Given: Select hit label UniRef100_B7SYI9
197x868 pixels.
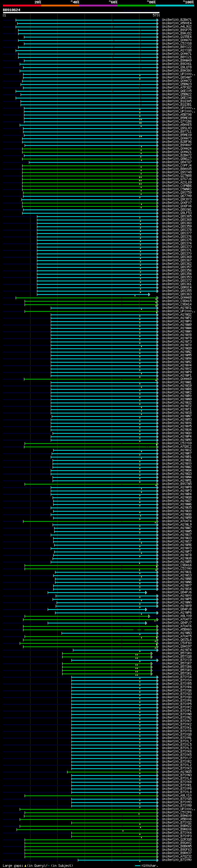Looking at the screenshot, I should pos(176,660).
